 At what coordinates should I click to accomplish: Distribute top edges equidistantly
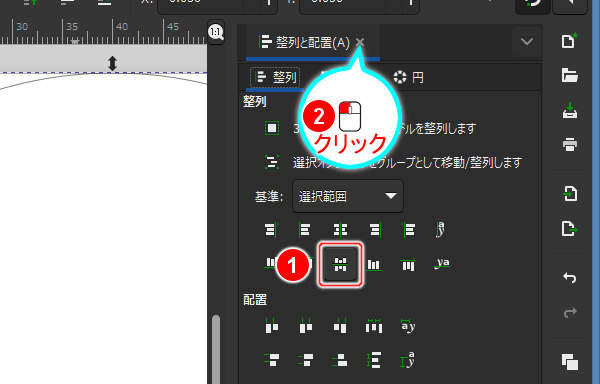click(272, 360)
